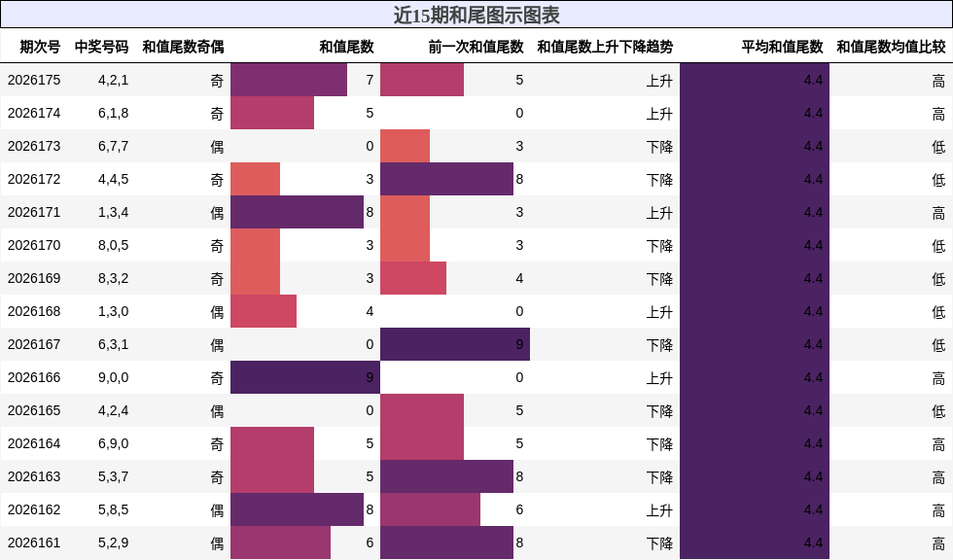Screen dimensions: 953x560
Task: Select issue number 2026172
Action: [34, 179]
